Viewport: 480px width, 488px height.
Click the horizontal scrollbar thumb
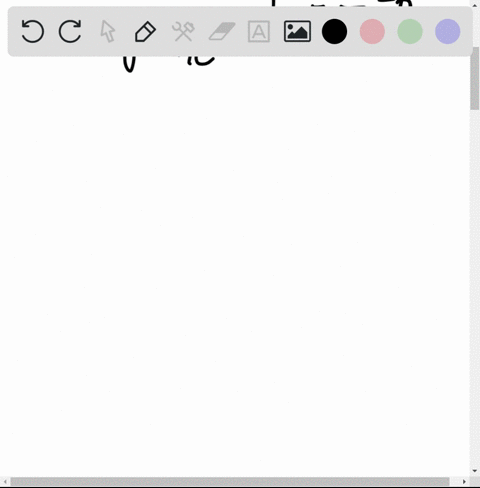[x=230, y=482]
